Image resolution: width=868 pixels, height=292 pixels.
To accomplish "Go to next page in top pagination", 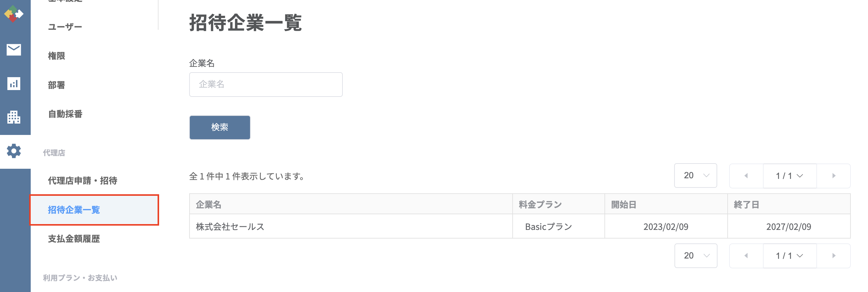I will coord(834,176).
